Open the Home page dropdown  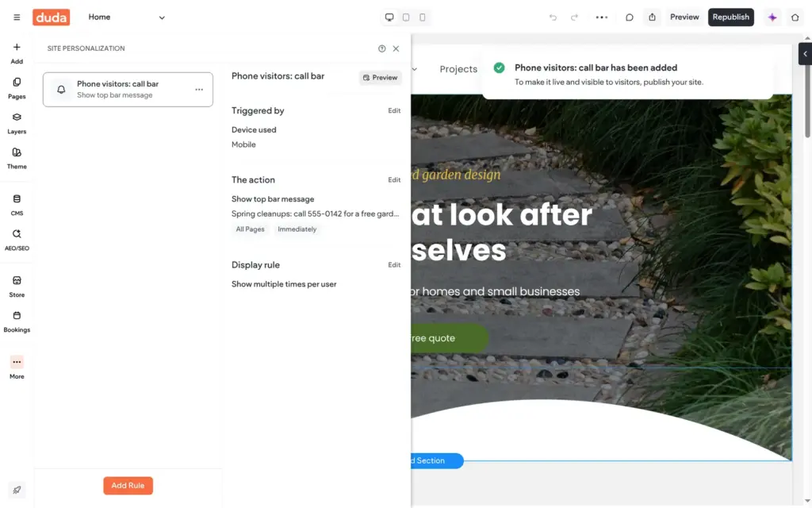[x=126, y=17]
